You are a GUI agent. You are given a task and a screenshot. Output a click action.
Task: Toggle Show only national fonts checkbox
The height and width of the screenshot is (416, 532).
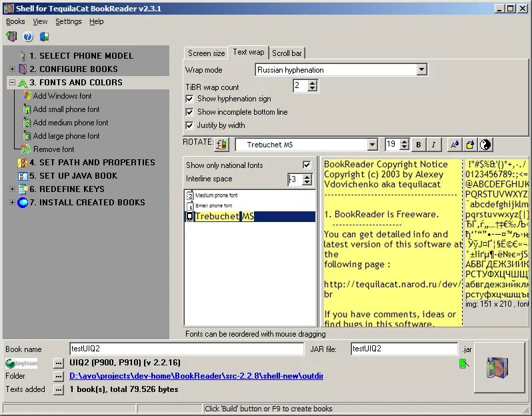click(x=307, y=165)
